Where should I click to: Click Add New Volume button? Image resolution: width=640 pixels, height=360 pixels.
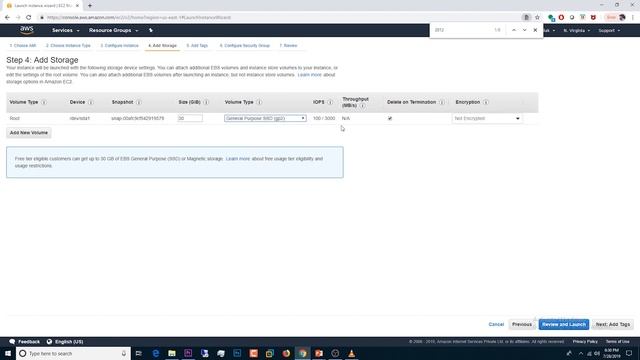pos(29,133)
